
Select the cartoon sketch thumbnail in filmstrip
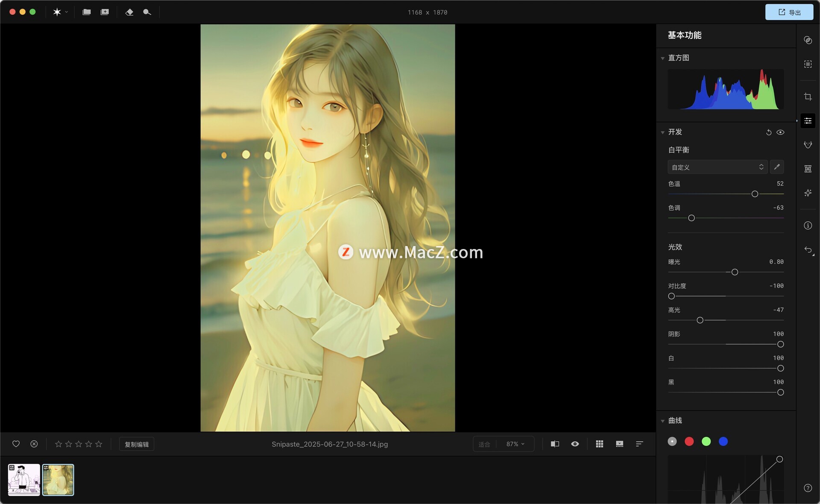coord(24,480)
